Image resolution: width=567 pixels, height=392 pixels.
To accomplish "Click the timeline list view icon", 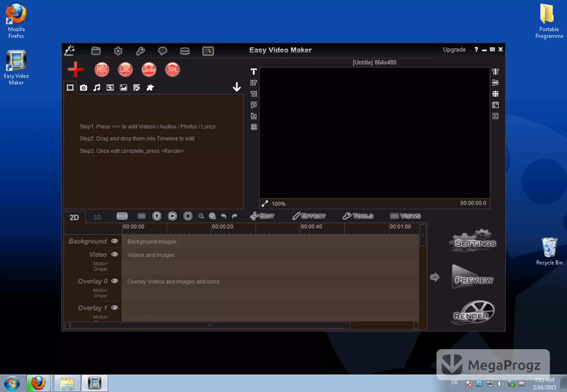I will 122,216.
